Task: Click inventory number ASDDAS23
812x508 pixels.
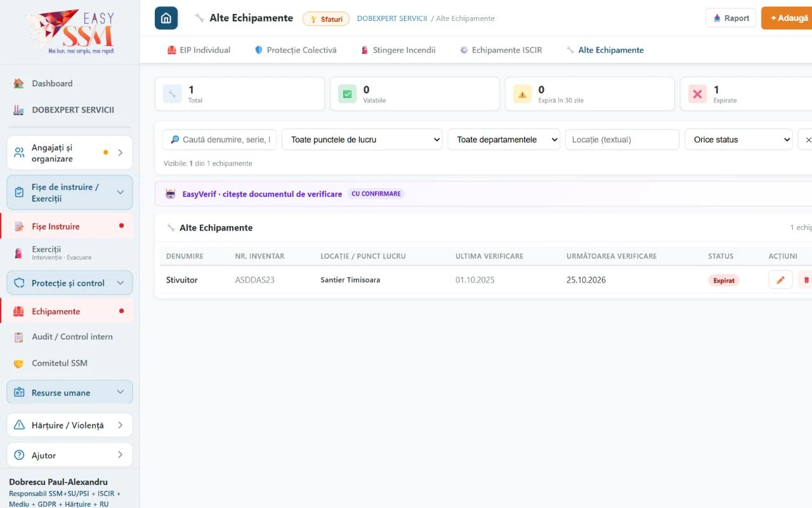Action: pyautogui.click(x=255, y=280)
